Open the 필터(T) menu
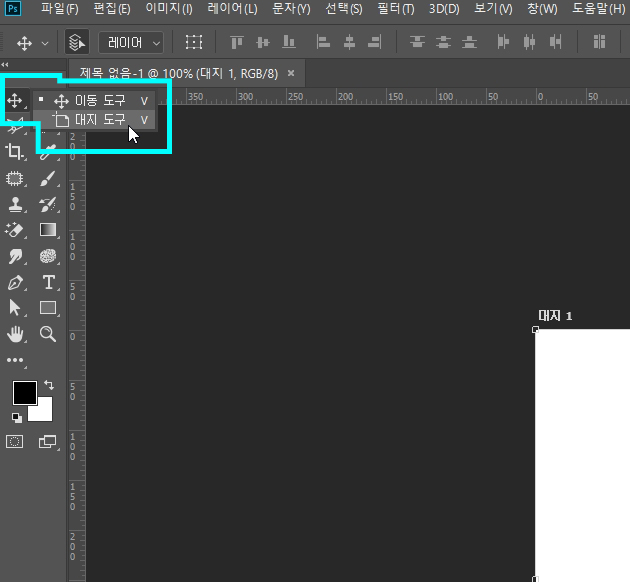 point(396,8)
